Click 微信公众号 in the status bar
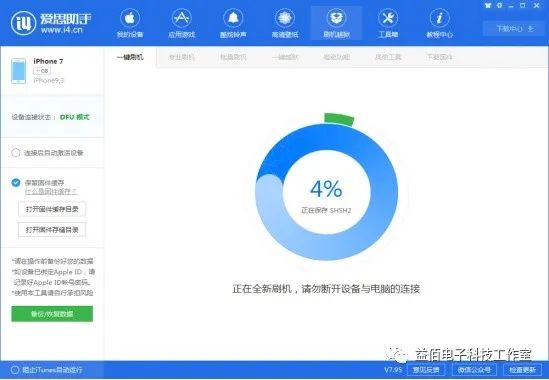The height and width of the screenshot is (380, 549). point(474,370)
